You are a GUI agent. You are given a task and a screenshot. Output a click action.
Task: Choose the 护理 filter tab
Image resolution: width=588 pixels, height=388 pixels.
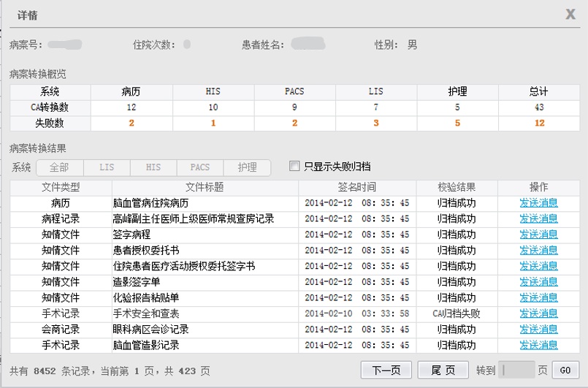(247, 167)
